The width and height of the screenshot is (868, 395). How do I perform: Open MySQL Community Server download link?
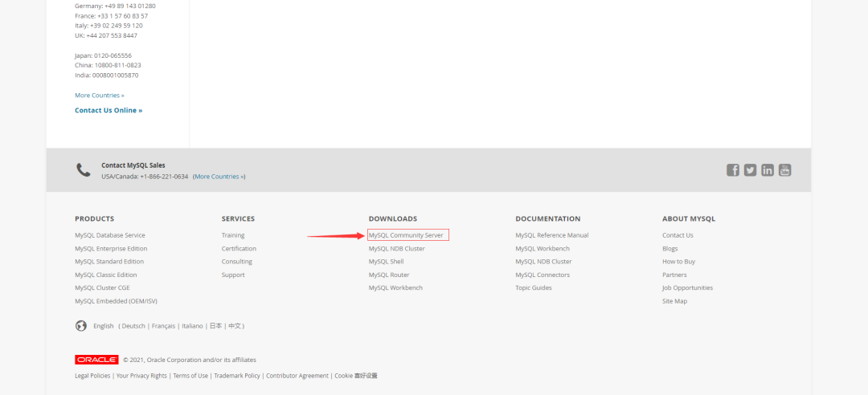point(406,235)
